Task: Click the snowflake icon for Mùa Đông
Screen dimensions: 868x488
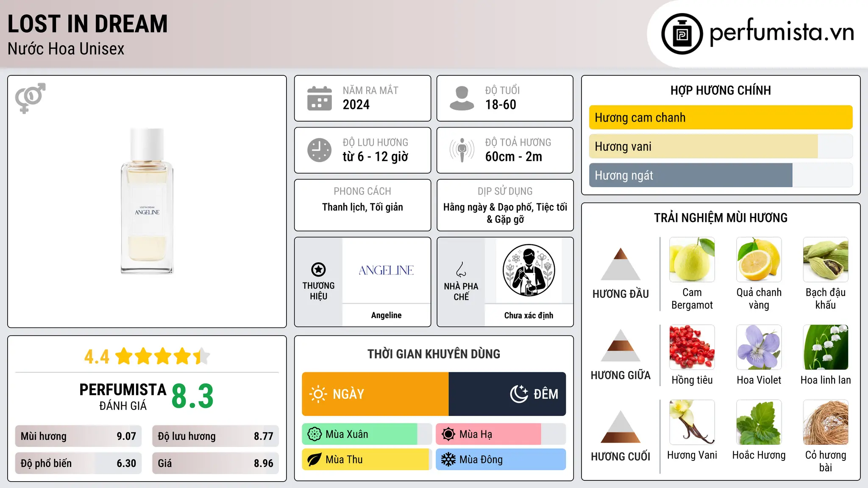Action: point(448,460)
